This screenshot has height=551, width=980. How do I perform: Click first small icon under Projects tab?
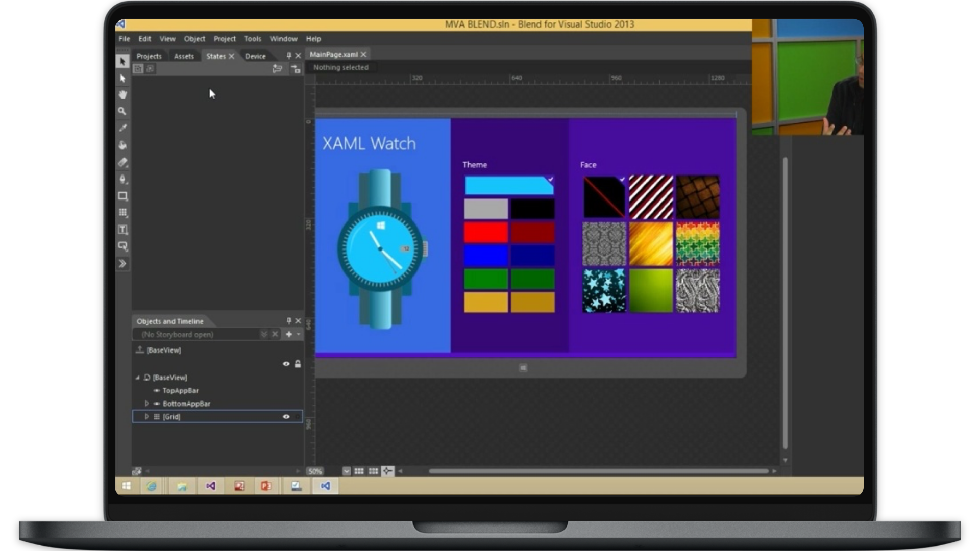[x=138, y=69]
